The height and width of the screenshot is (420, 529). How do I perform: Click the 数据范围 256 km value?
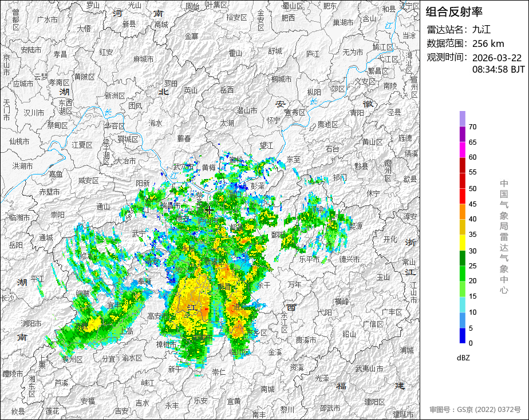coord(488,43)
